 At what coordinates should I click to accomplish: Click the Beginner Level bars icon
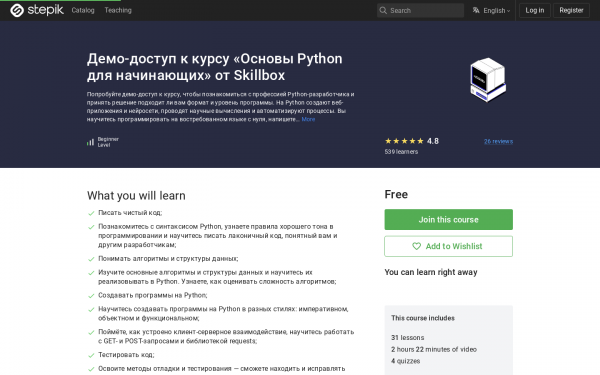coord(90,142)
